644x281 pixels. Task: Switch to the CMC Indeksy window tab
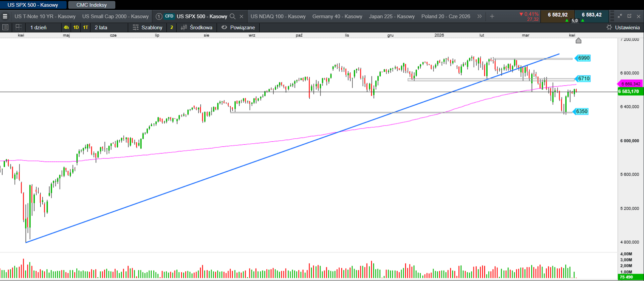91,5
